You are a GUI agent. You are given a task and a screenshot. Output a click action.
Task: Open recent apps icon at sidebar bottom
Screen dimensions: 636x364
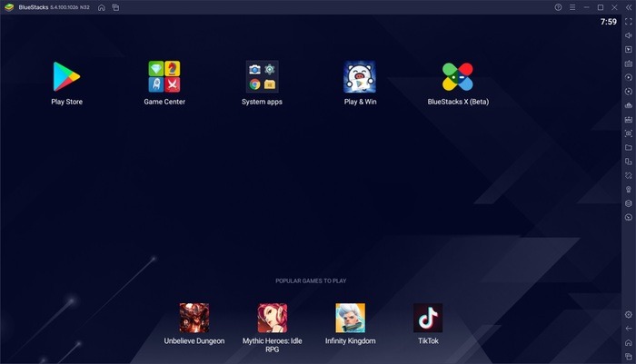pos(629,357)
